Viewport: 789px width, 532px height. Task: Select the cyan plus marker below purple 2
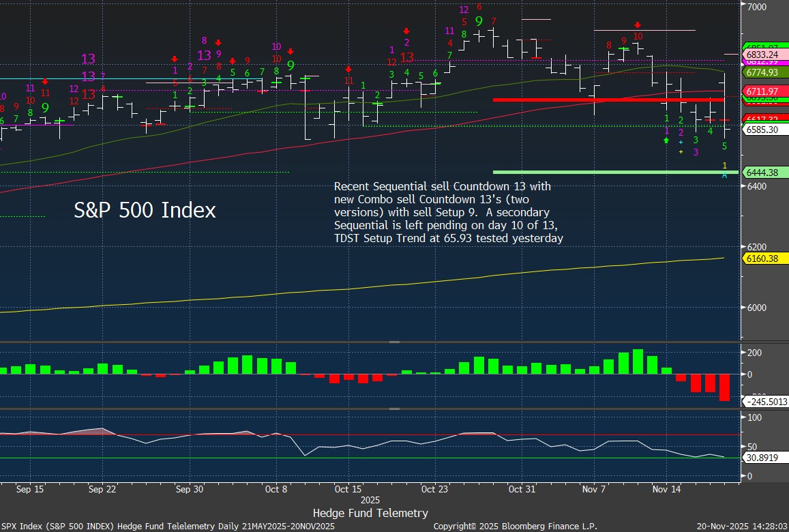point(681,142)
